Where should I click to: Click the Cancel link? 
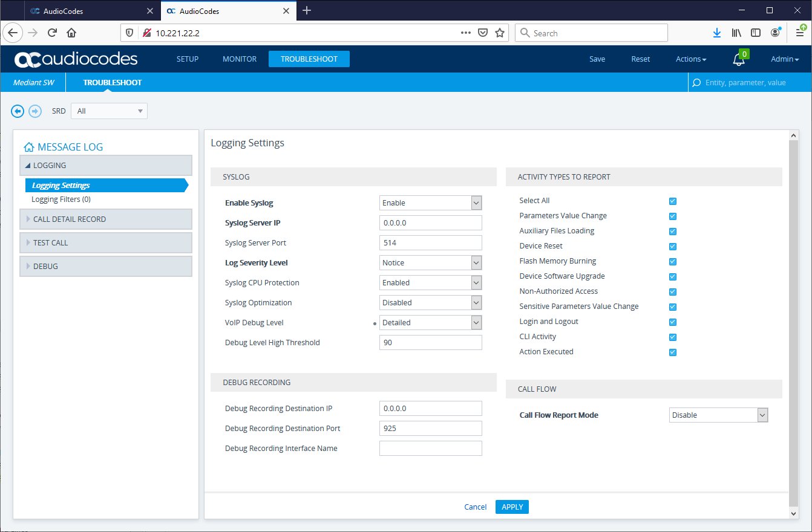click(x=475, y=507)
